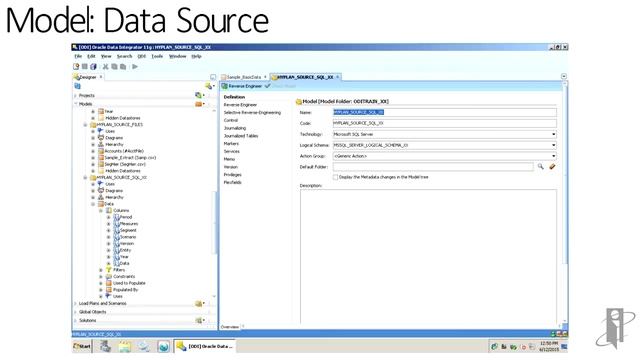Open the ODI menu
This screenshot has height=360, width=640.
[142, 56]
